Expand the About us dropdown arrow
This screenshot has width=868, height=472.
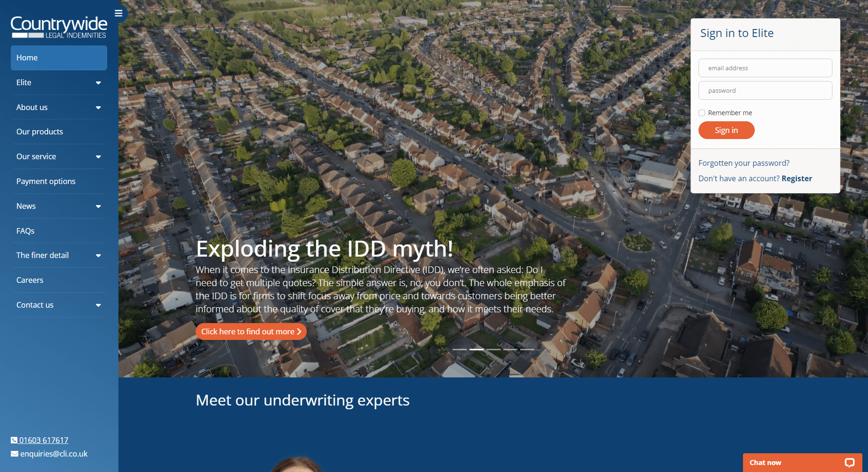[x=98, y=108]
